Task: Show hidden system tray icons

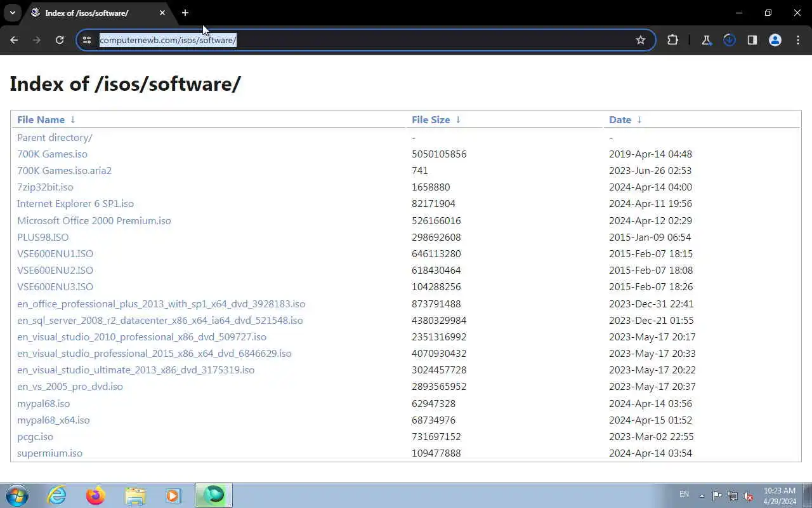Action: pyautogui.click(x=702, y=496)
